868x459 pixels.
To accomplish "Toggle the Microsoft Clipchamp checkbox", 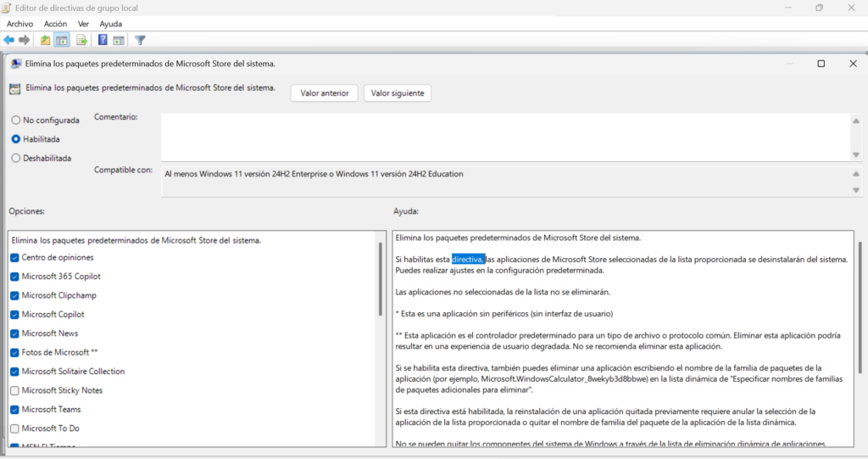I will pyautogui.click(x=15, y=295).
